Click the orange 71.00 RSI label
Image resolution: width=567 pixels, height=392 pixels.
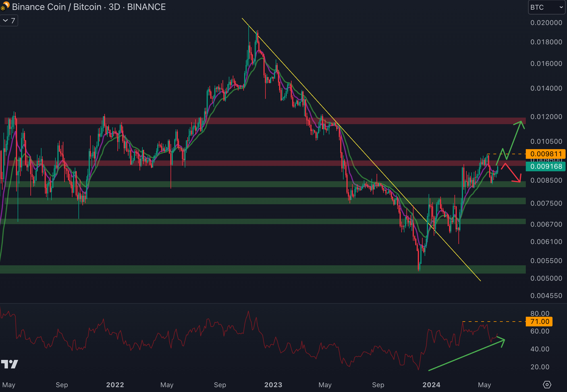[539, 322]
